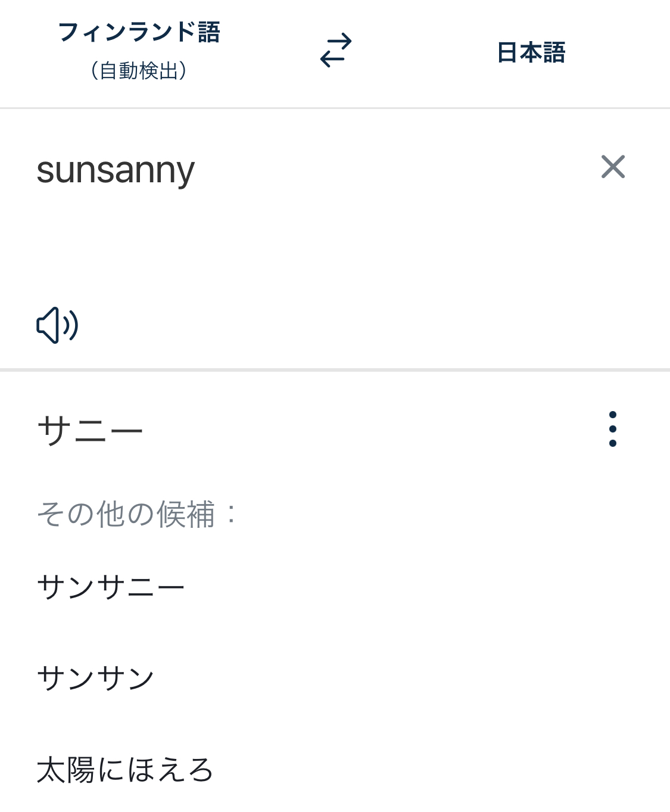Open the three-dot options menu beside サニー
The image size is (670, 812).
[612, 429]
